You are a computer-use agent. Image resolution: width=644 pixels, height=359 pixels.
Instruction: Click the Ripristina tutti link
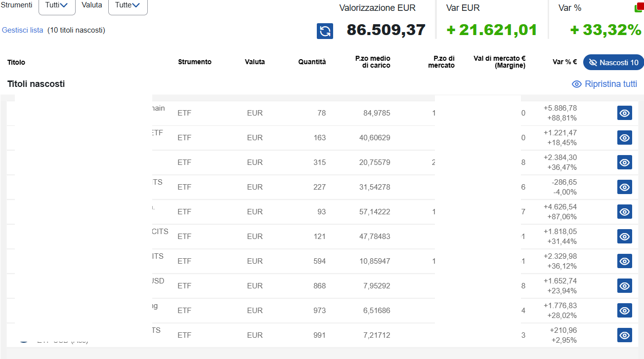tap(604, 84)
